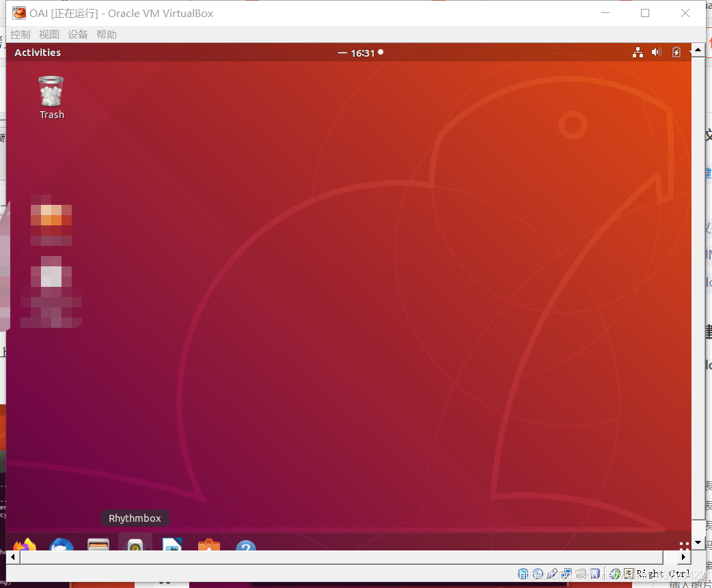712x588 pixels.
Task: Click the volume speaker icon in top bar
Action: click(657, 52)
